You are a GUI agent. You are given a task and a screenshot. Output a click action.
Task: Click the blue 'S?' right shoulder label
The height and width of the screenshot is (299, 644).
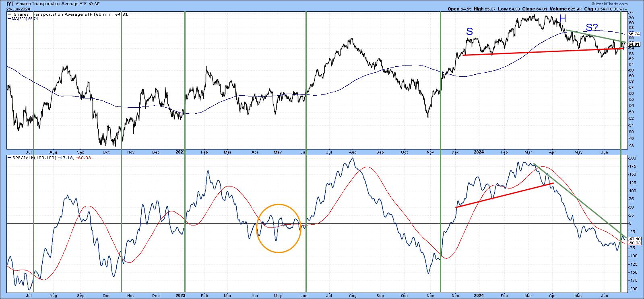click(592, 28)
